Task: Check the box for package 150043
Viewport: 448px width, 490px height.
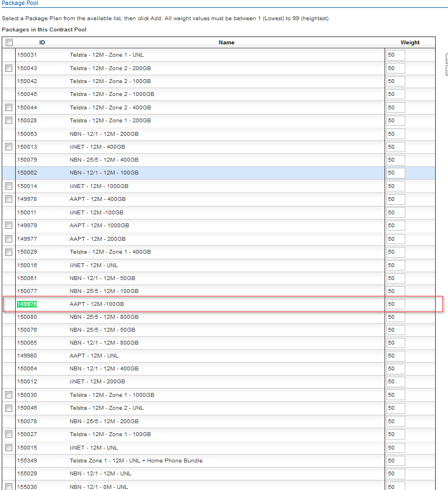Action: (x=9, y=68)
